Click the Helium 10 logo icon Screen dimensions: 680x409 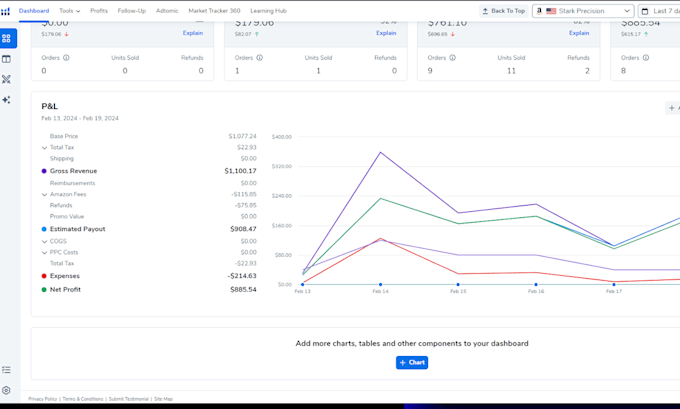point(5,11)
